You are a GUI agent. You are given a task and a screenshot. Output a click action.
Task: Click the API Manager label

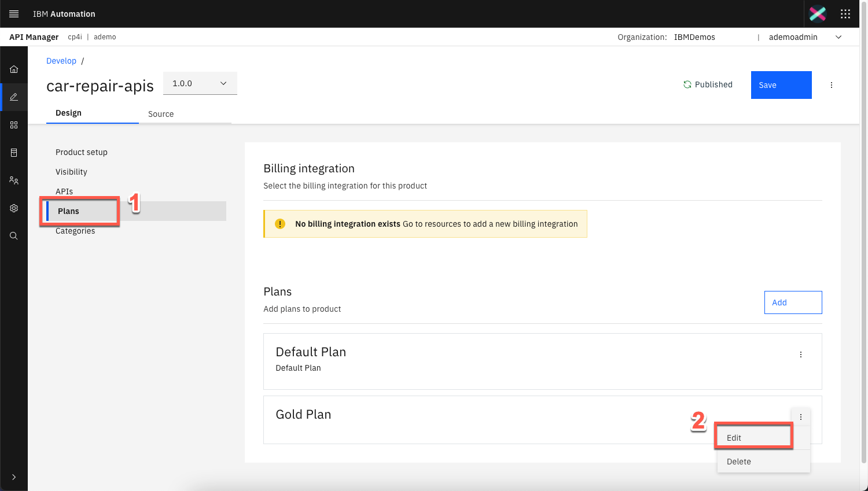tap(34, 37)
